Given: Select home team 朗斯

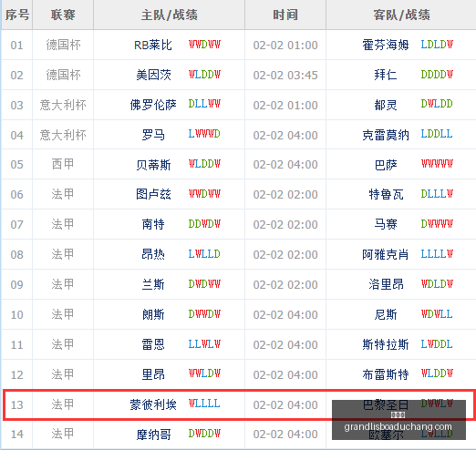Looking at the screenshot, I should tap(153, 314).
